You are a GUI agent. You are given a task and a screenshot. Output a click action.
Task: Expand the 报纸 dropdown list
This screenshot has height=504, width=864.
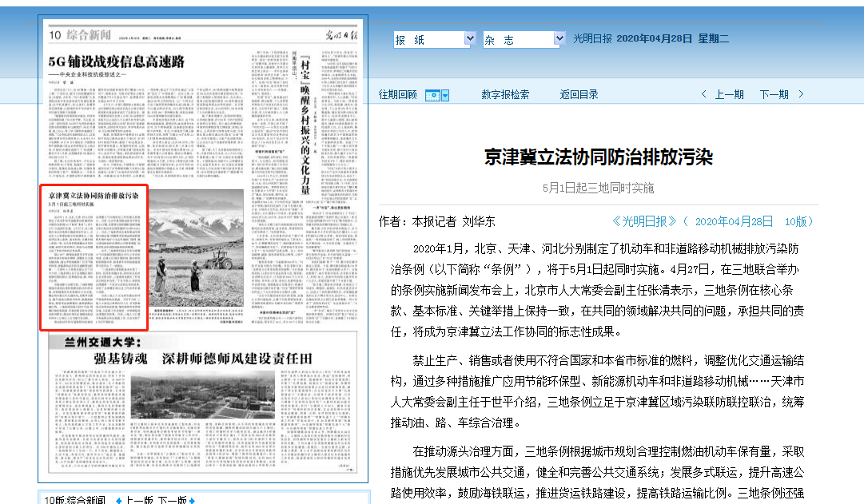click(x=469, y=39)
